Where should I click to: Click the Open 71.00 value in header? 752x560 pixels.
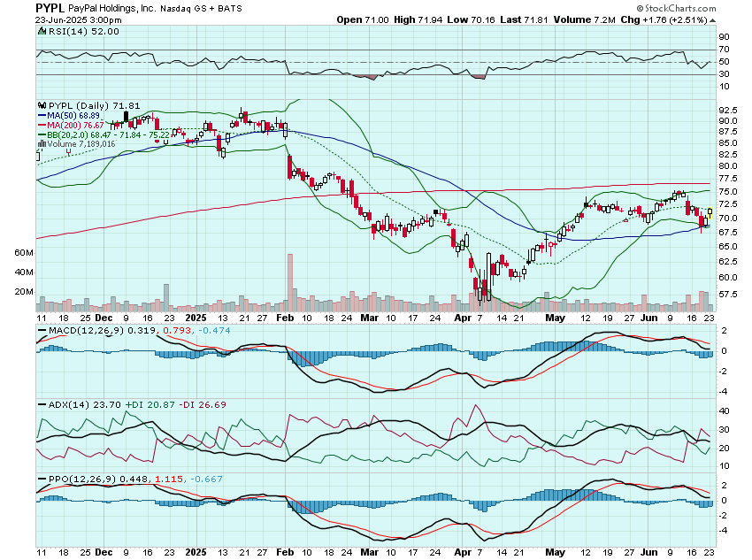click(363, 19)
